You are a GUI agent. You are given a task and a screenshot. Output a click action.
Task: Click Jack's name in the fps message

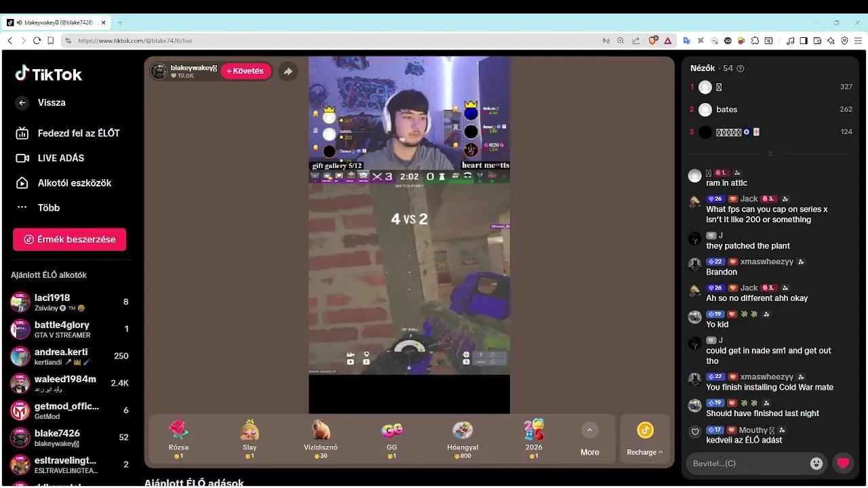[x=749, y=199]
